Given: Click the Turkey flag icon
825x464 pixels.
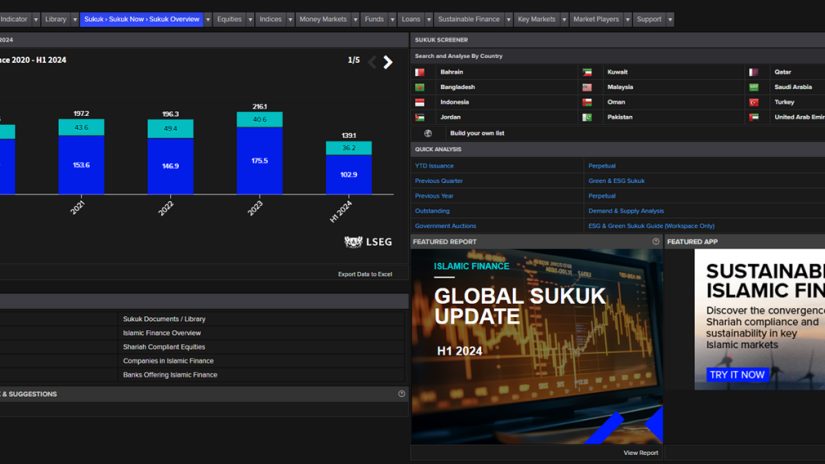Looking at the screenshot, I should tap(754, 102).
